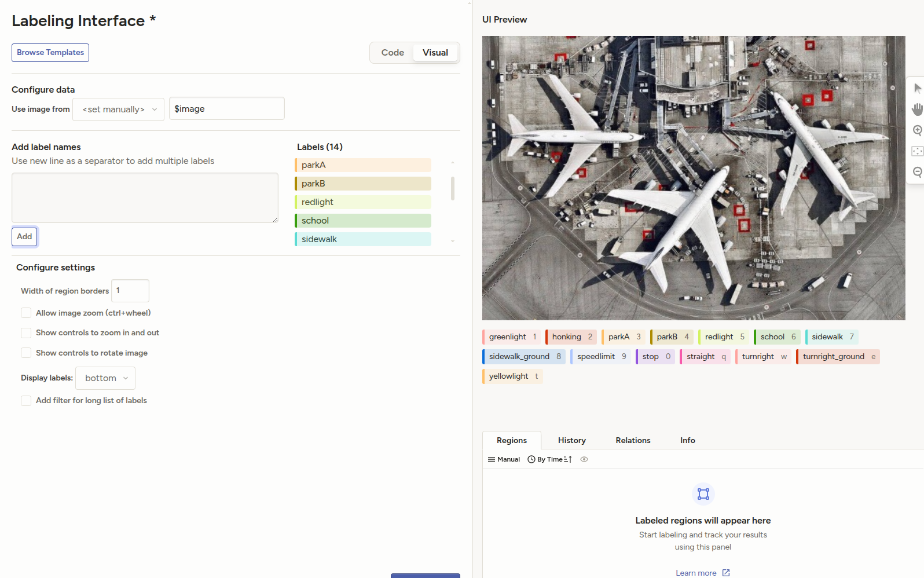Image resolution: width=924 pixels, height=578 pixels.
Task: Switch to the Code view tab
Action: coord(393,53)
